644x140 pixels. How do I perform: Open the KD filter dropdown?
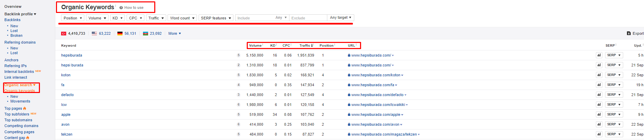pos(117,18)
